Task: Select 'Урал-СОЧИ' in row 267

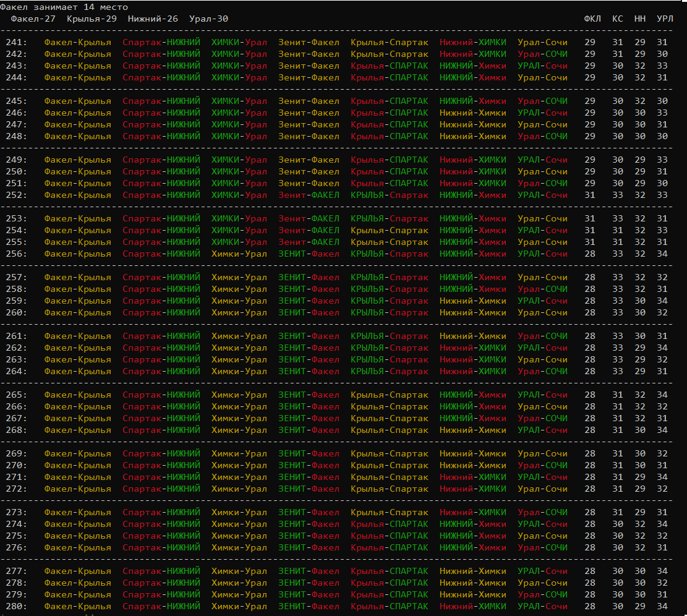Action: click(x=542, y=419)
